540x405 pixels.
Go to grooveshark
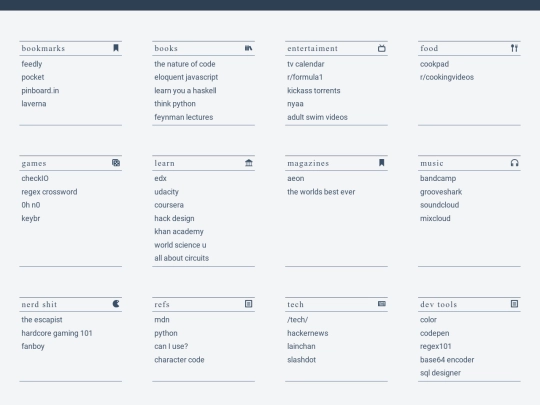coord(441,192)
